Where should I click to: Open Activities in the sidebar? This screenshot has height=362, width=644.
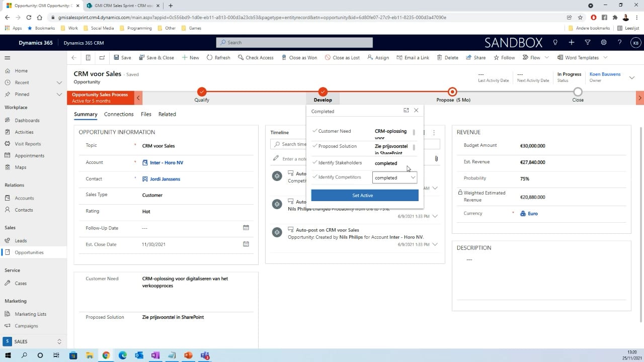point(24,132)
